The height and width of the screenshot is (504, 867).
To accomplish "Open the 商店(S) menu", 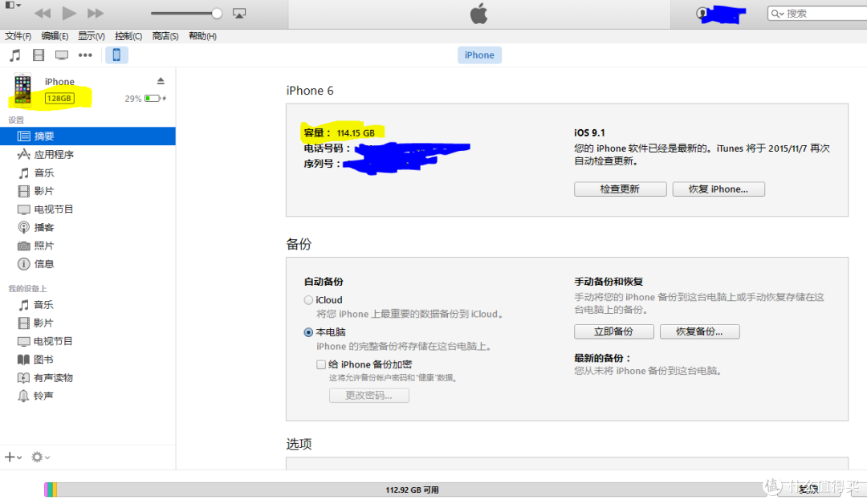I will click(x=165, y=36).
